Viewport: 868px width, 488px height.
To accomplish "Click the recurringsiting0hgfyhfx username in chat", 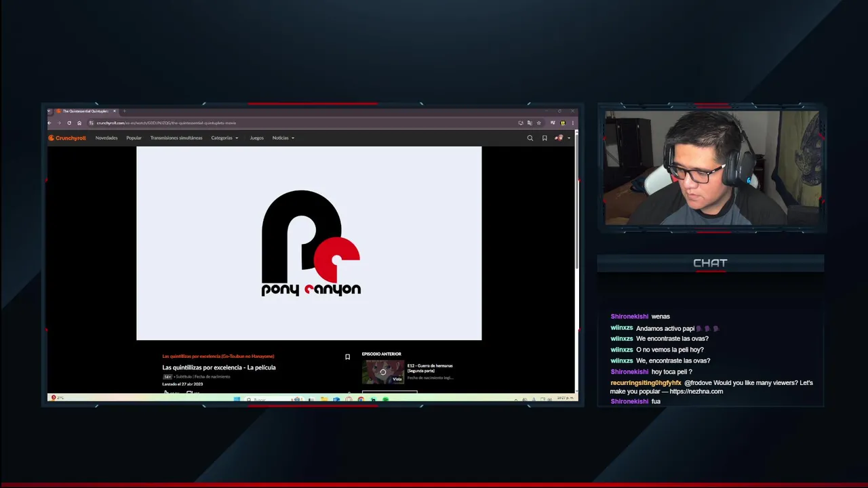I will point(646,383).
